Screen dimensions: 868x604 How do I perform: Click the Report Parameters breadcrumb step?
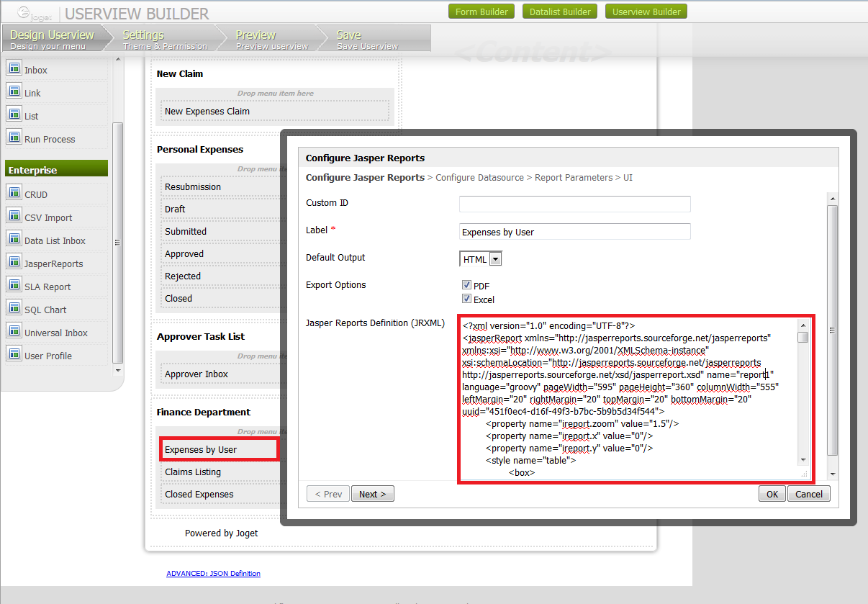click(574, 177)
